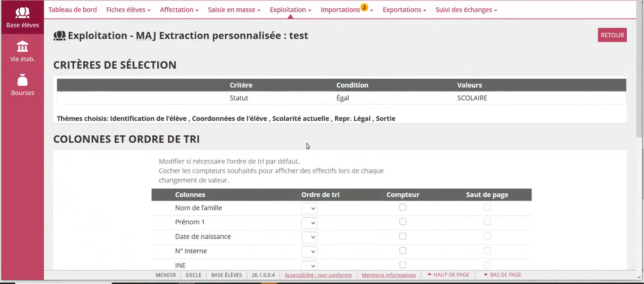The image size is (644, 284).
Task: Click the N° Interne row label
Action: point(191,251)
